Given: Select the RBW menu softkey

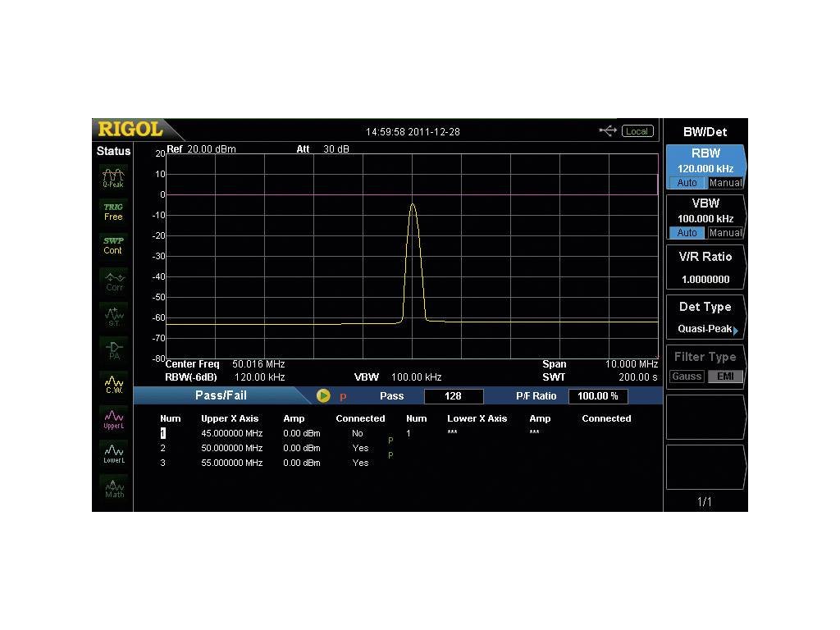Looking at the screenshot, I should pos(705,159).
